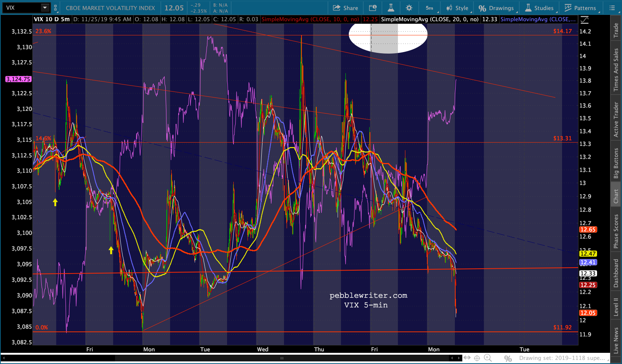Click the $11.92 Fibonacci price label
This screenshot has width=622, height=364.
(562, 328)
